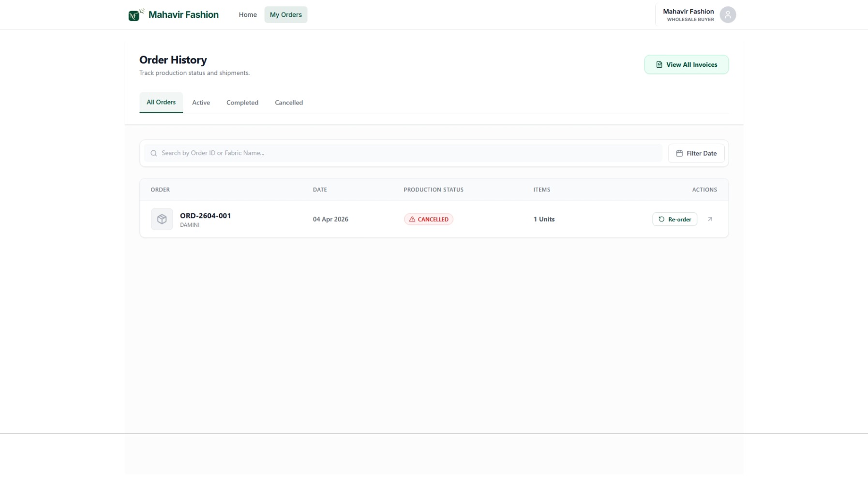Open order details via arrow icon
Screen dimensions: 868x485
[x=710, y=219]
